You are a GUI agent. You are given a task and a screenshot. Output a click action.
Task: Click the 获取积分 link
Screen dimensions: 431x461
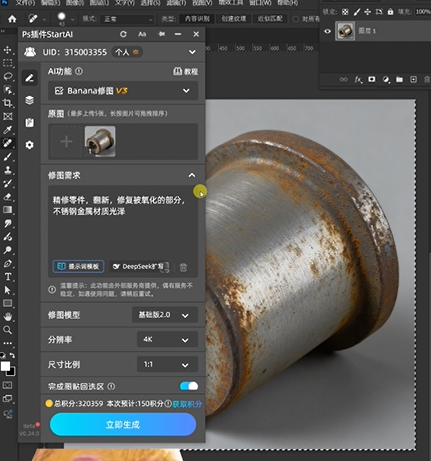coord(187,404)
